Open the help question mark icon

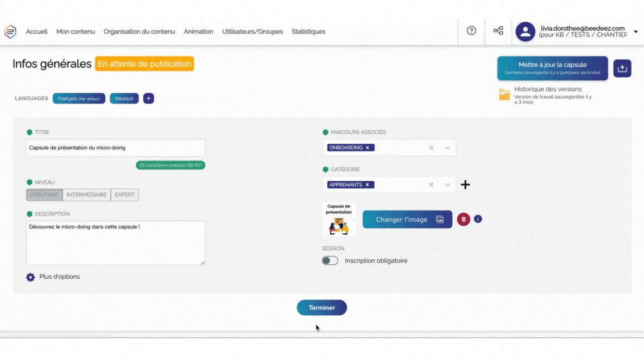(x=471, y=31)
